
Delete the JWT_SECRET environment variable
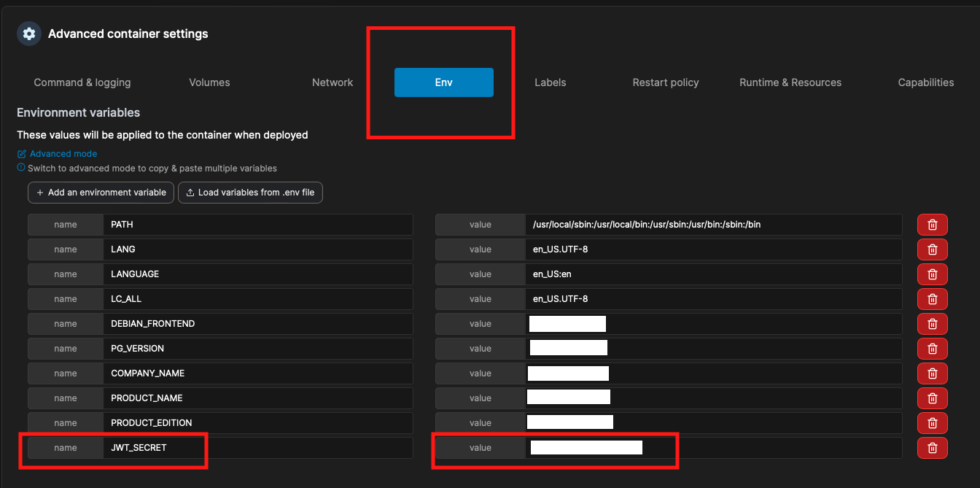(x=932, y=448)
